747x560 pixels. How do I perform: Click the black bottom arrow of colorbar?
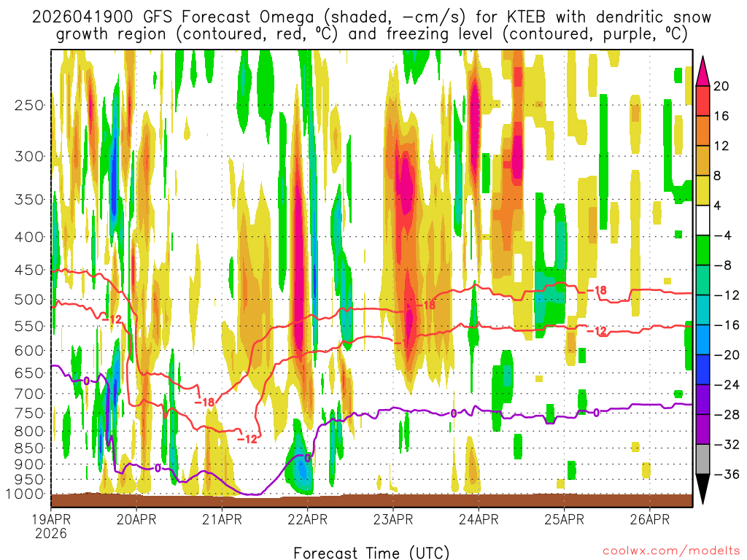point(703,489)
